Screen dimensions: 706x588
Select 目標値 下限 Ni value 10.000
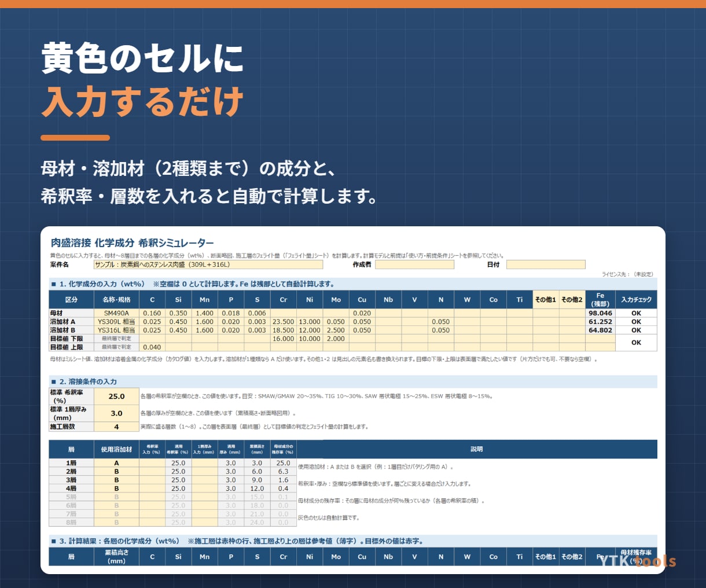[x=310, y=339]
